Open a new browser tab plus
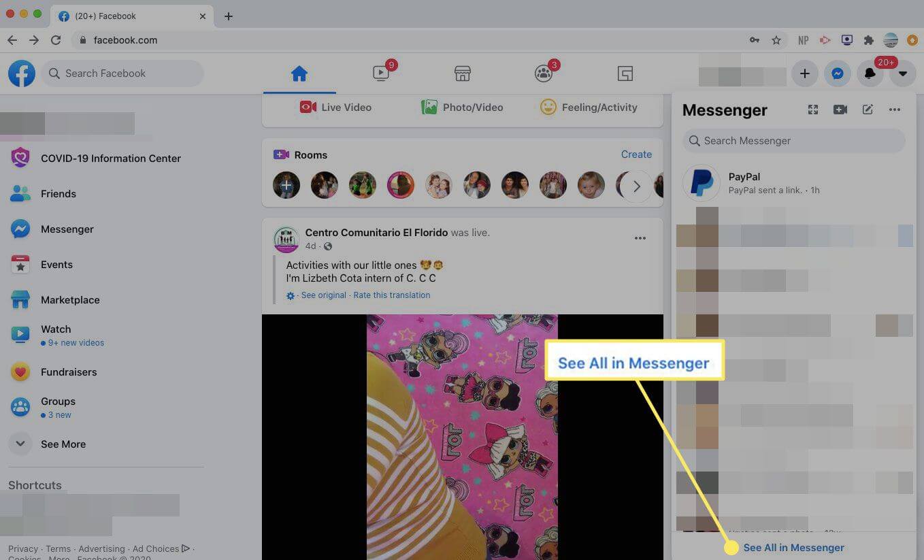The image size is (924, 560). coord(229,16)
